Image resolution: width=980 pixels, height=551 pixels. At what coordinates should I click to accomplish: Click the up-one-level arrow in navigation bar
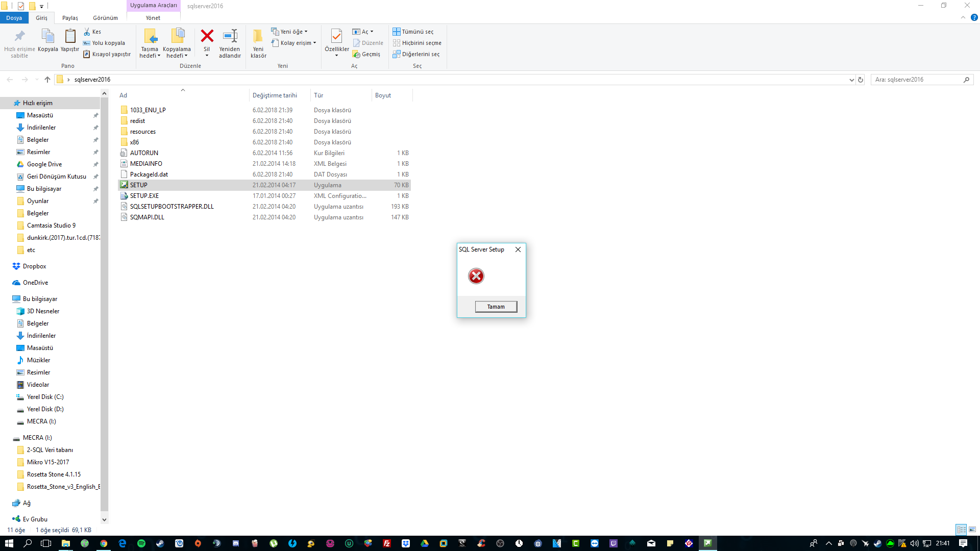click(x=47, y=80)
